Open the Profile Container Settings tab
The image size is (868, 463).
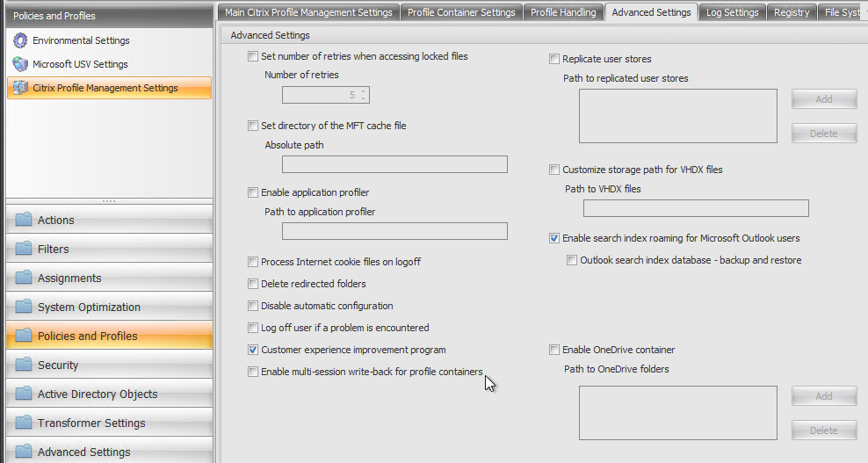click(461, 12)
